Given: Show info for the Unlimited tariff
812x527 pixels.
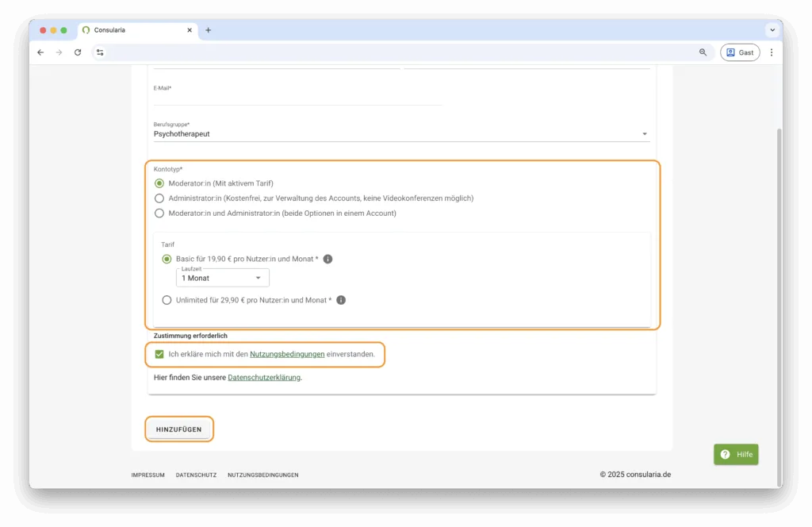Looking at the screenshot, I should click(x=341, y=300).
